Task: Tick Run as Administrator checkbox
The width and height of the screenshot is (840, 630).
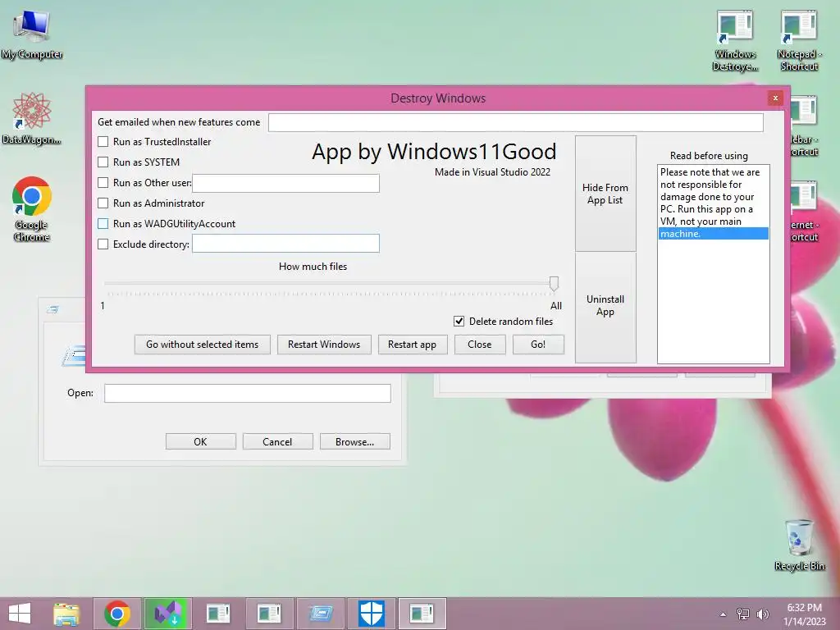Action: pos(103,203)
